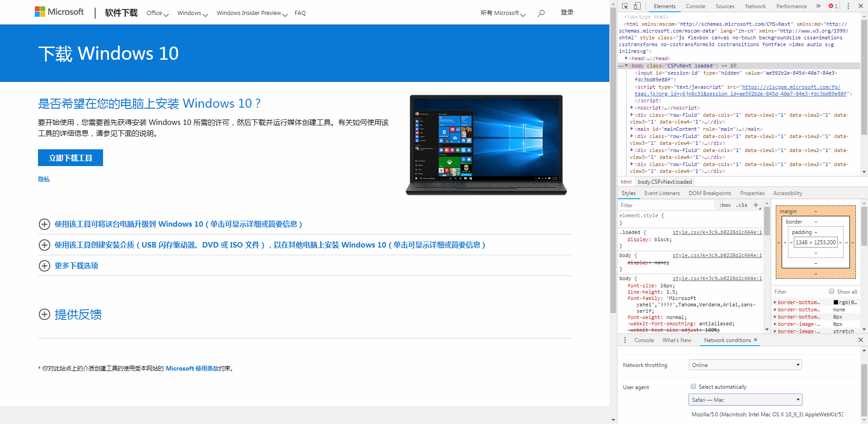Expand the noscript element node
The width and height of the screenshot is (868, 424).
[632, 108]
